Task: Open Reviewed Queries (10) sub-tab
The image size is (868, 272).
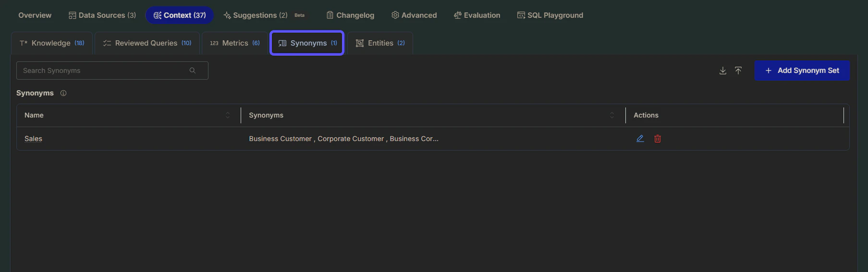Action: tap(147, 43)
